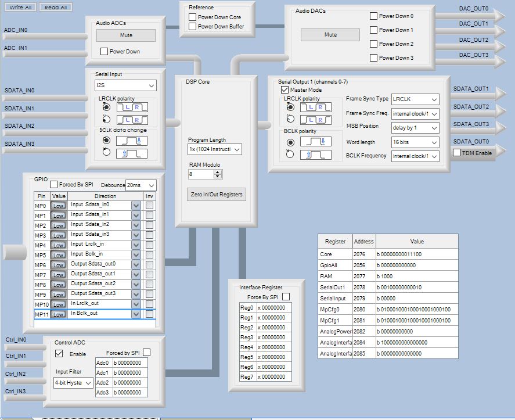
Task: Mute the Audio DACs
Action: coord(330,35)
